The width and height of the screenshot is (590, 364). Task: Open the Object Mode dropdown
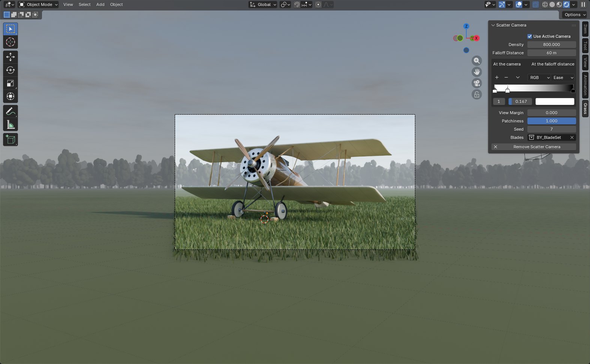(39, 4)
